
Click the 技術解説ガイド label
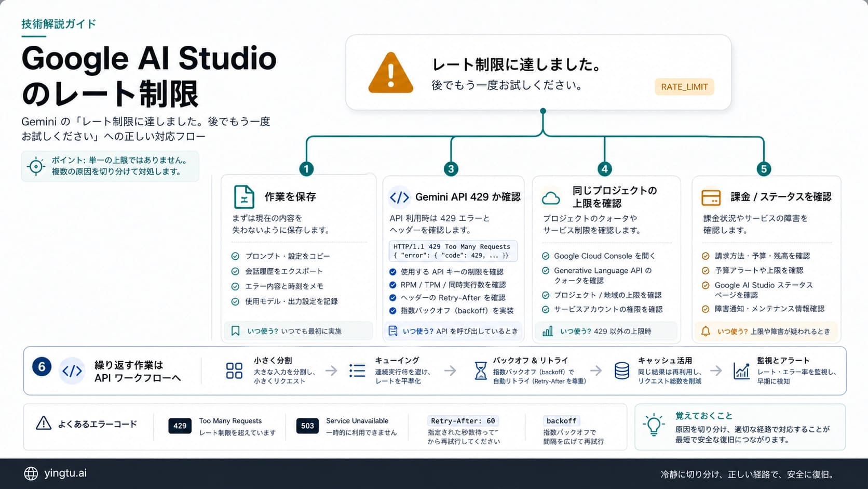[59, 24]
